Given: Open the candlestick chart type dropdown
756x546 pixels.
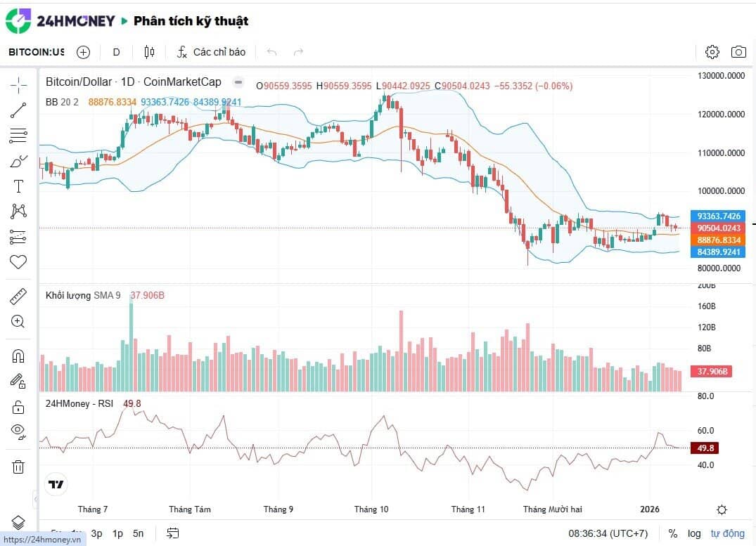Looking at the screenshot, I should (149, 52).
